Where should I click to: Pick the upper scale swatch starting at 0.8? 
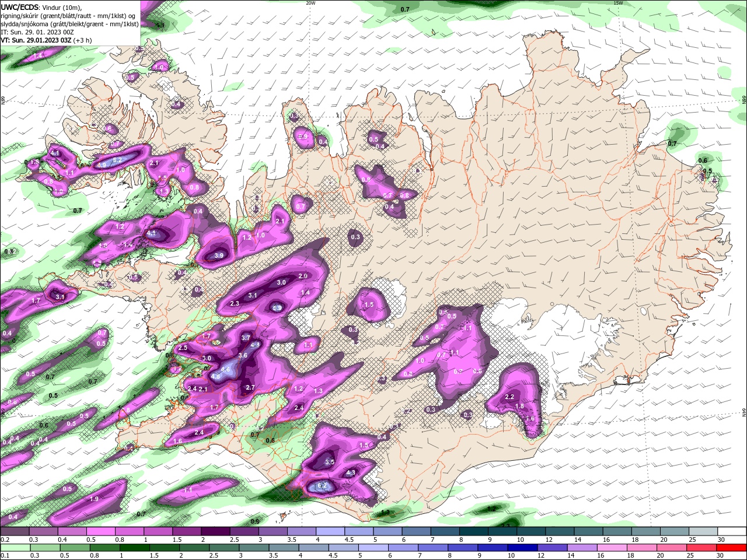pyautogui.click(x=129, y=531)
